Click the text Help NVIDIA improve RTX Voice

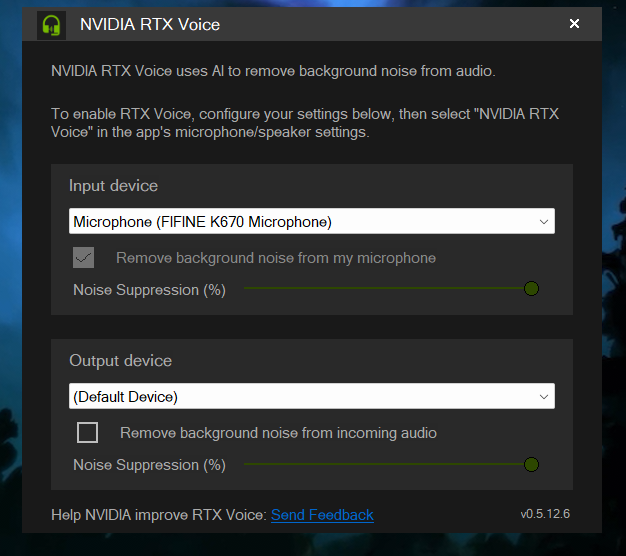coord(158,515)
